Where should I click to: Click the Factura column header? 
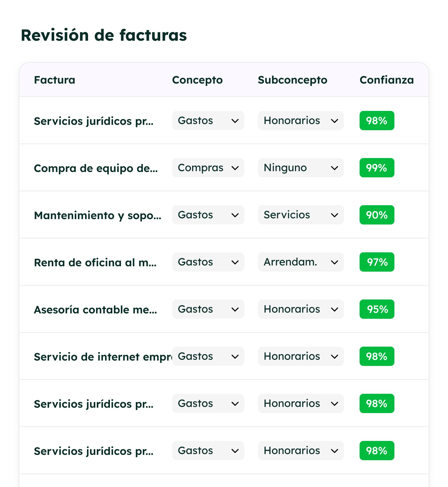[x=54, y=80]
